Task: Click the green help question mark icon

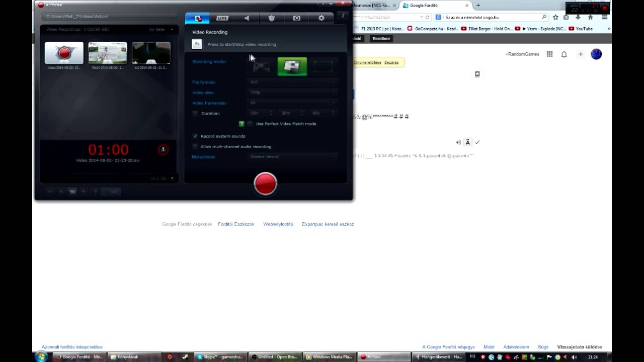Action: click(x=242, y=124)
